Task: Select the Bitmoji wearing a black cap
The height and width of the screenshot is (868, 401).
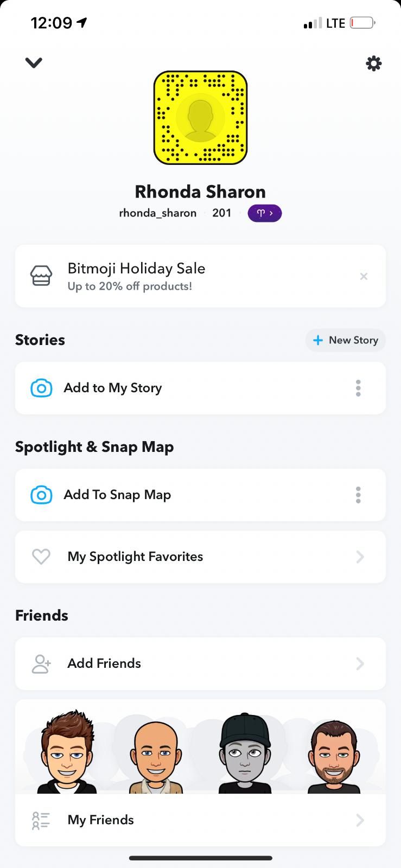Action: coord(245,754)
